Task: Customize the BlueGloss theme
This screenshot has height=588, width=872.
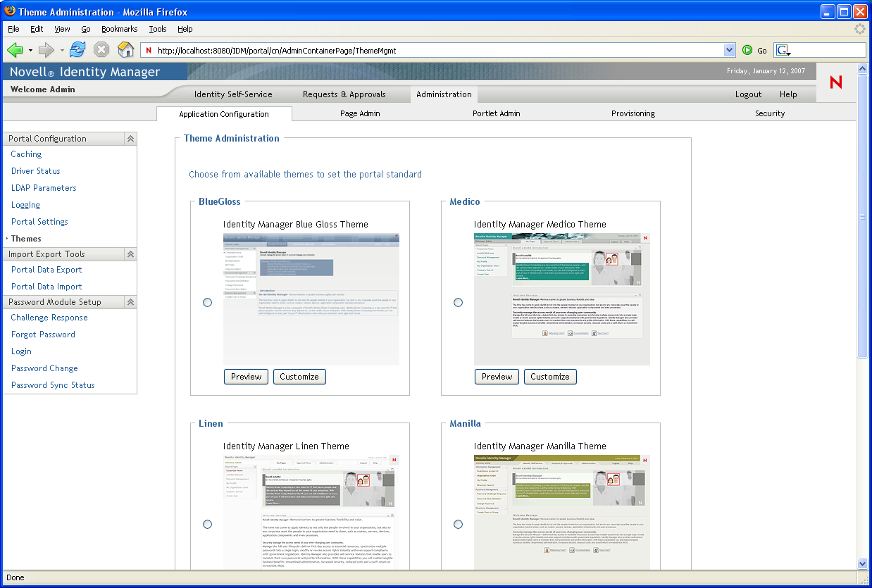Action: point(299,377)
